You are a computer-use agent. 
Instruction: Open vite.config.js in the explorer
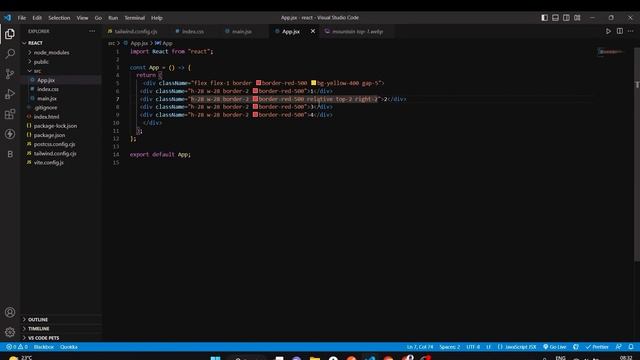(49, 162)
